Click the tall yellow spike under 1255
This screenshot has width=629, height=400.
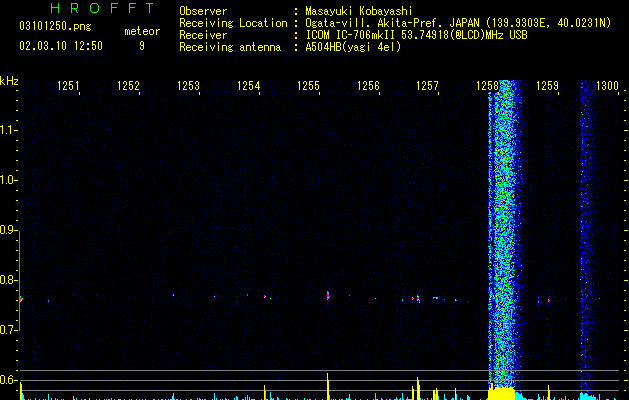(x=328, y=386)
